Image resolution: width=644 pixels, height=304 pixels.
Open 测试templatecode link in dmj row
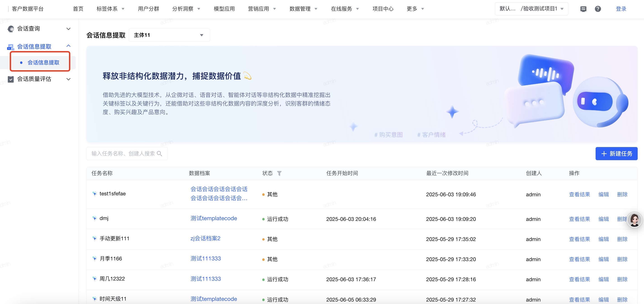click(x=213, y=218)
